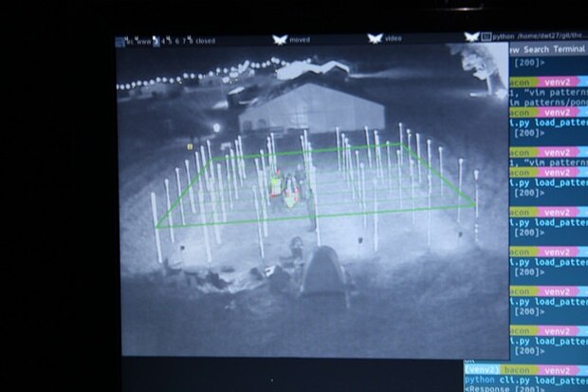Focus the moved window in the tasklist
This screenshot has width=588, height=392.
coord(300,40)
